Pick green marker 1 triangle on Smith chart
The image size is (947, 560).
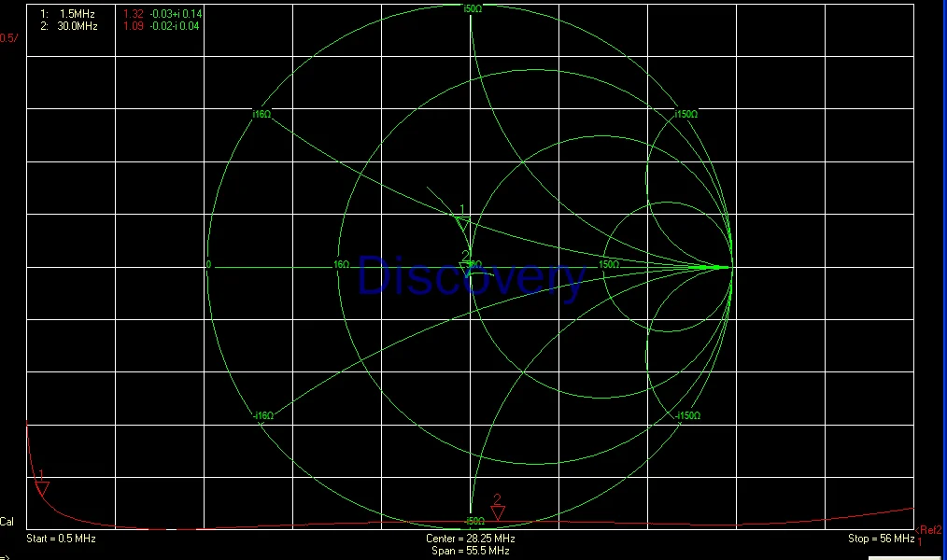click(x=462, y=224)
